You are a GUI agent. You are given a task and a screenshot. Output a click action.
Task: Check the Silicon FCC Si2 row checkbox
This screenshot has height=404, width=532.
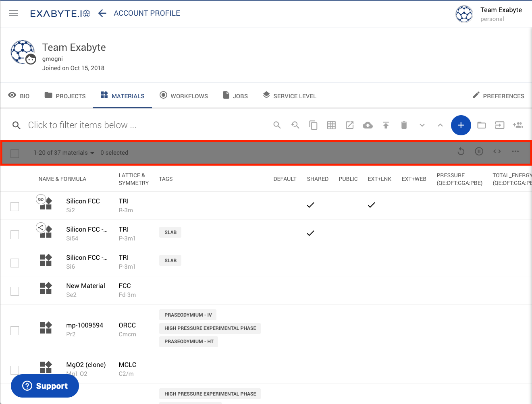[15, 207]
